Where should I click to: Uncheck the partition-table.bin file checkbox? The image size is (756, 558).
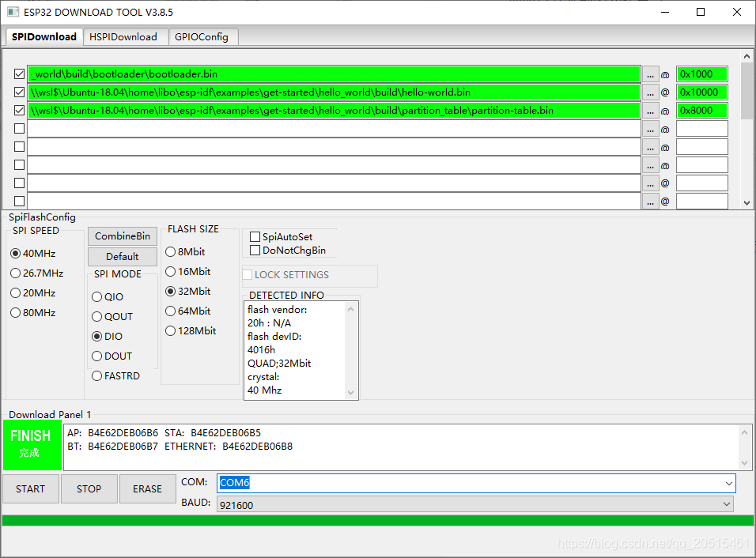click(x=19, y=111)
